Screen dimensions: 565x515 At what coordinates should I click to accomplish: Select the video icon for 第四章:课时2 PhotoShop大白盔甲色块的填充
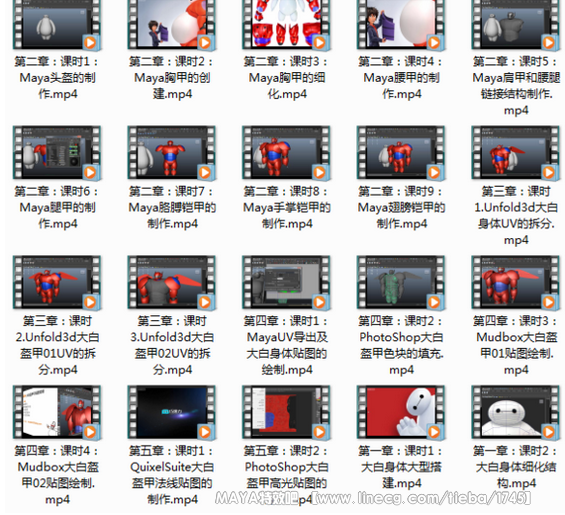pos(401,282)
